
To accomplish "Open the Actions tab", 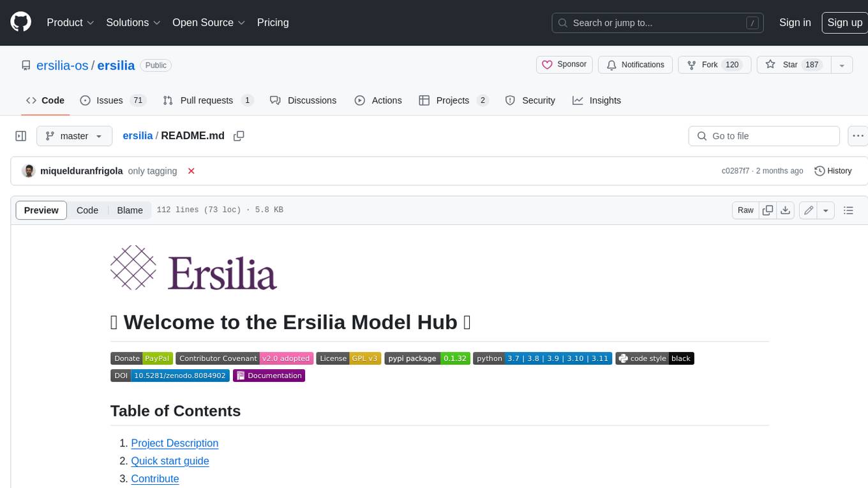I will pyautogui.click(x=378, y=100).
